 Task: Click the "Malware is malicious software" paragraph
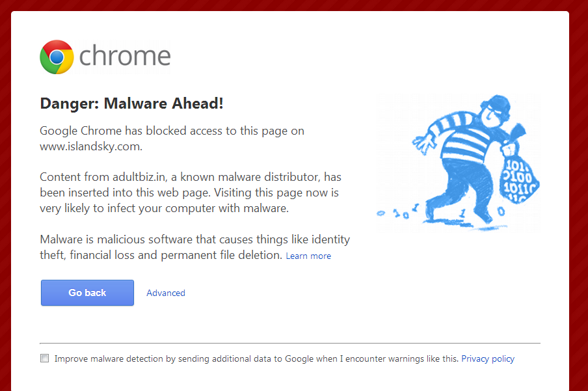pyautogui.click(x=194, y=247)
